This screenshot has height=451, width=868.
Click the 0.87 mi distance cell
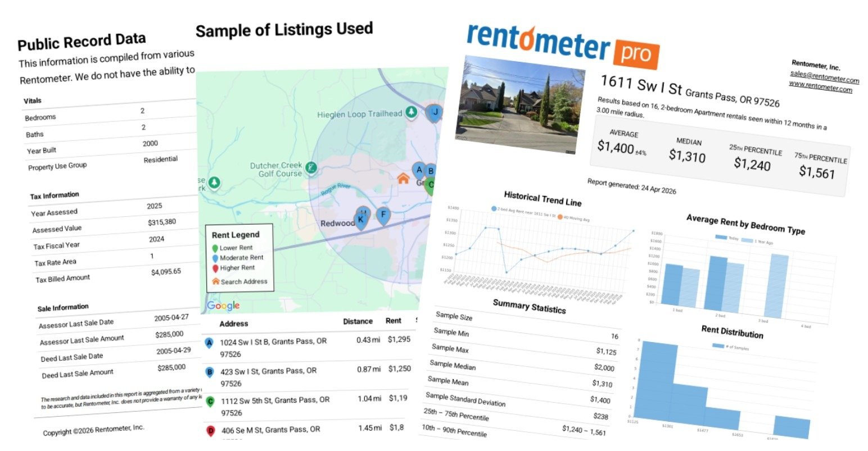[x=369, y=369]
